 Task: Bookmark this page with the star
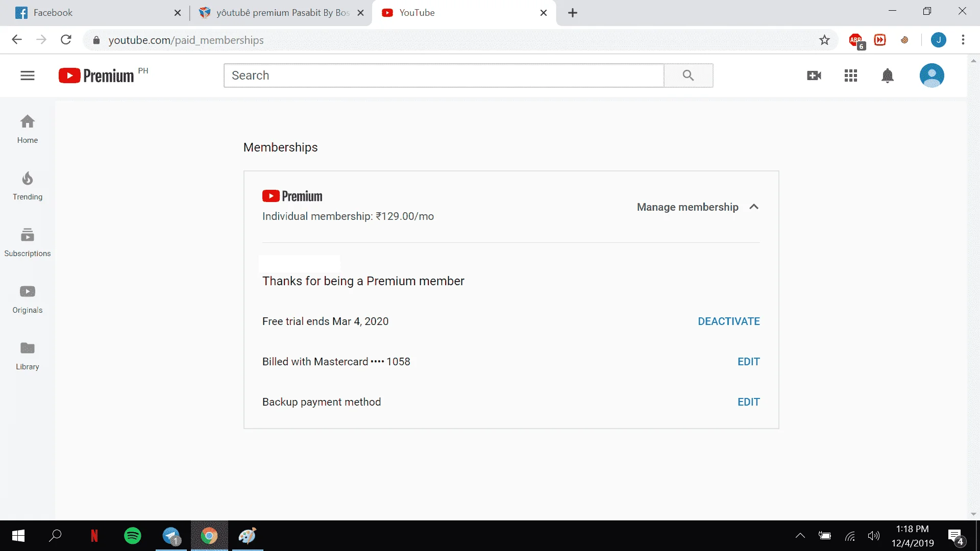pyautogui.click(x=824, y=40)
